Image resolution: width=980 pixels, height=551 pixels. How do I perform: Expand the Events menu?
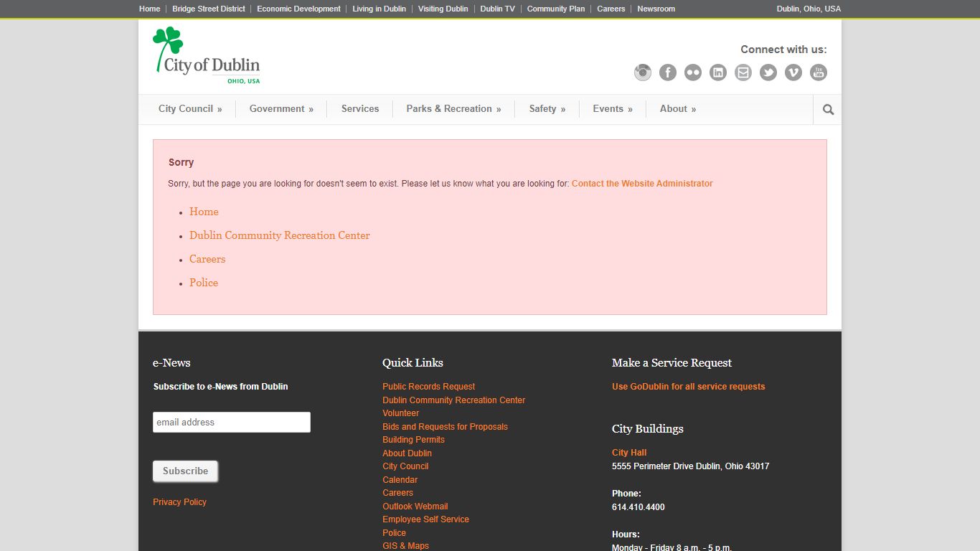click(613, 109)
